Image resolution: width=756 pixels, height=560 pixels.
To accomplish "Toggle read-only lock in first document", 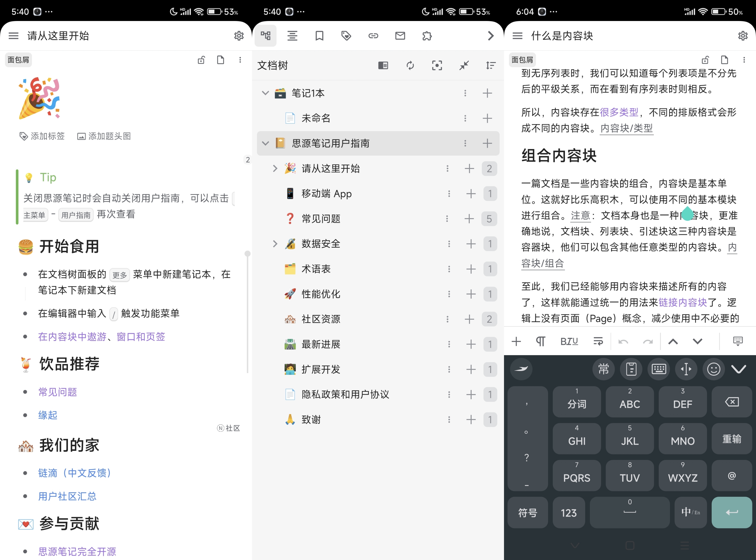I will [x=201, y=60].
